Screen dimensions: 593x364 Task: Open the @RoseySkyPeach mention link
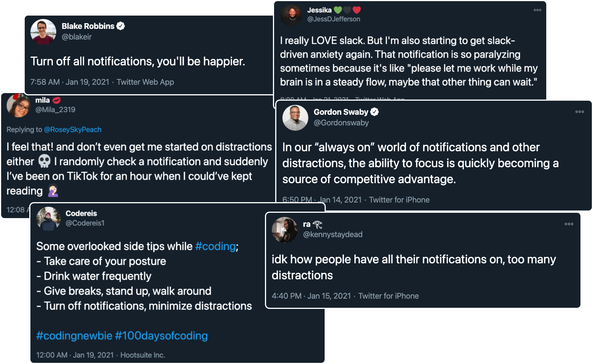pyautogui.click(x=73, y=130)
